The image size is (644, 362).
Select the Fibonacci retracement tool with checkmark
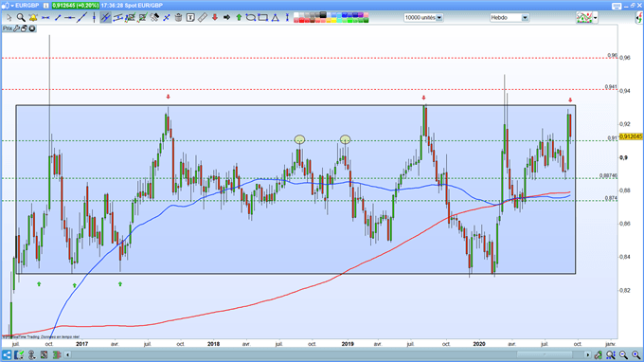pos(130,18)
